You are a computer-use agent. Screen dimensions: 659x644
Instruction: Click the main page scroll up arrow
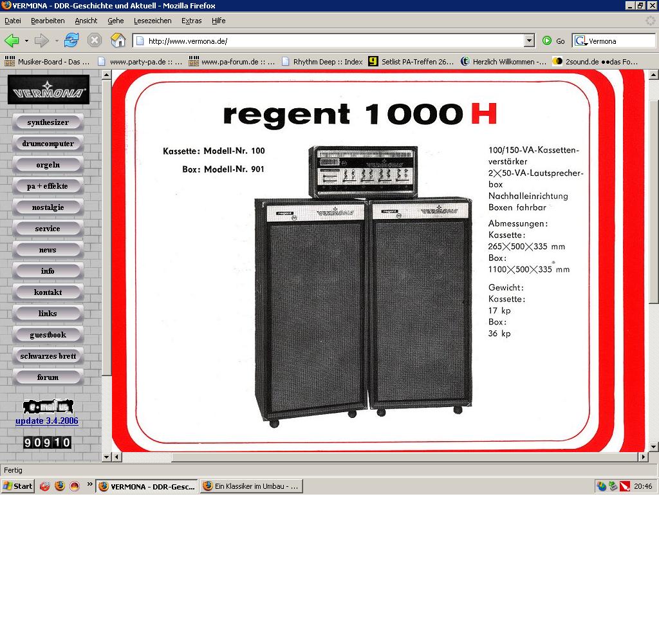[653, 75]
